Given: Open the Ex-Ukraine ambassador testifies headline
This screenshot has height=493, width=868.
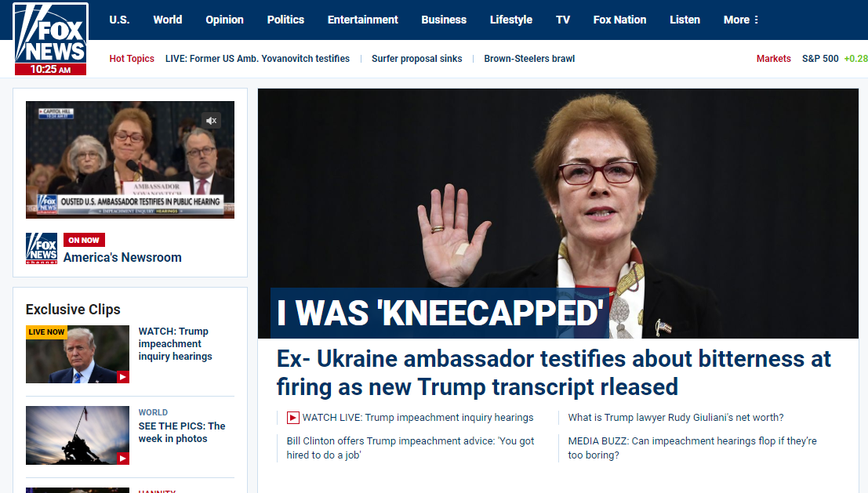Looking at the screenshot, I should point(554,373).
